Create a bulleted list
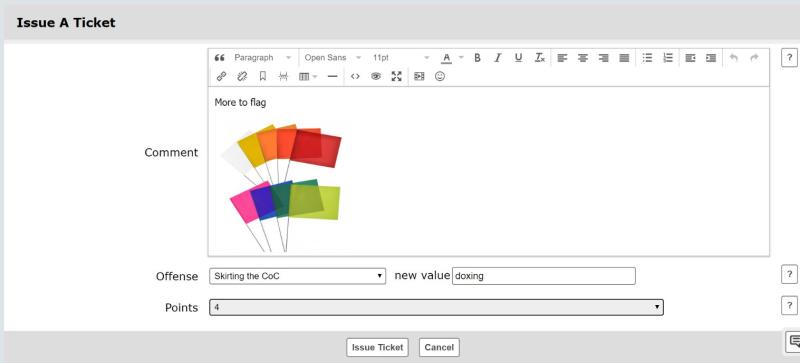Screen dimensions: 800x363 point(647,58)
